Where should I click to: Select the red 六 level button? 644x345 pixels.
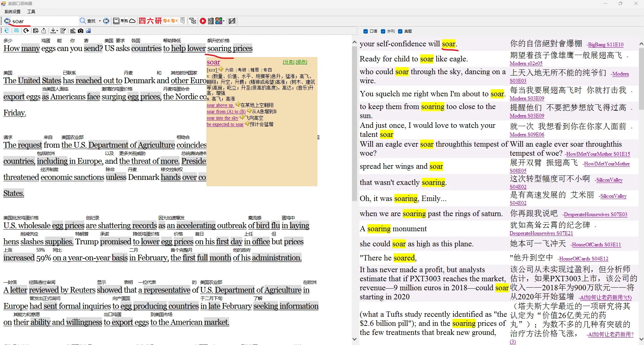click(150, 21)
